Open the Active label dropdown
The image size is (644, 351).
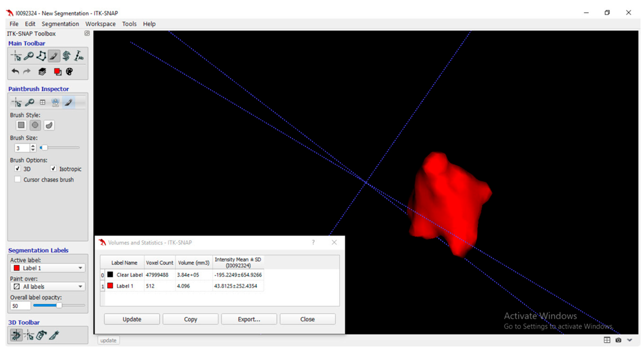tap(48, 268)
